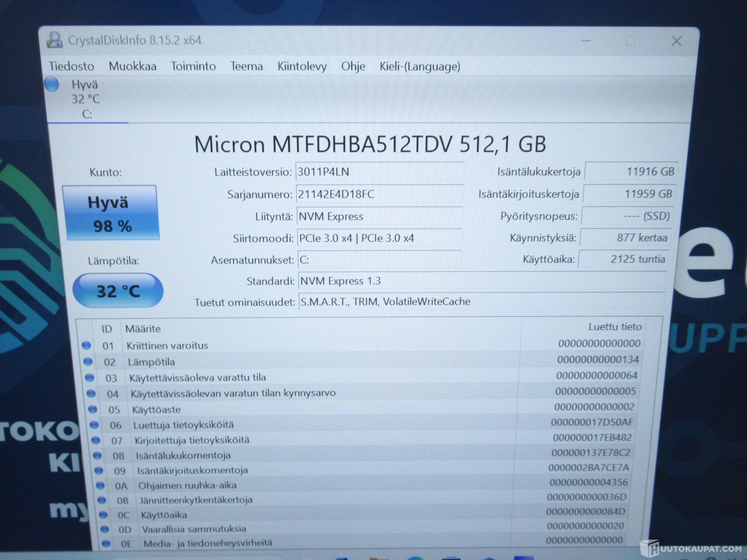
Task: Select the C: drive tab with Hyvä status
Action: point(86,99)
